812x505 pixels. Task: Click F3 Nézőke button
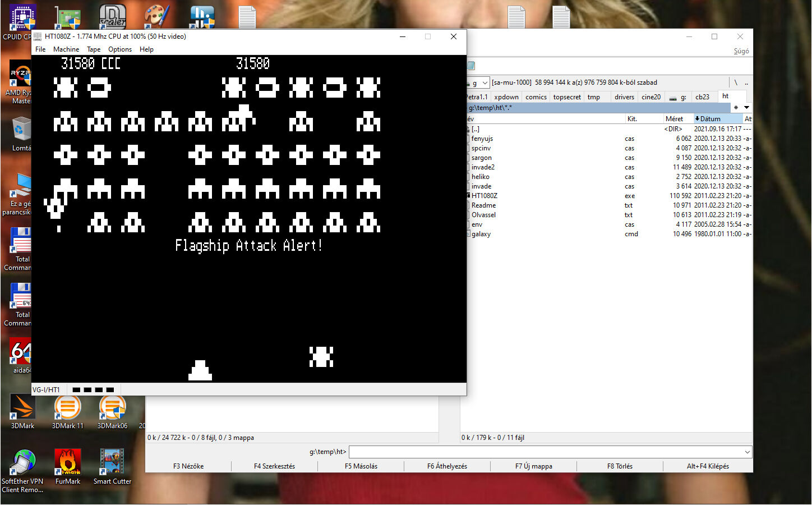pos(188,466)
